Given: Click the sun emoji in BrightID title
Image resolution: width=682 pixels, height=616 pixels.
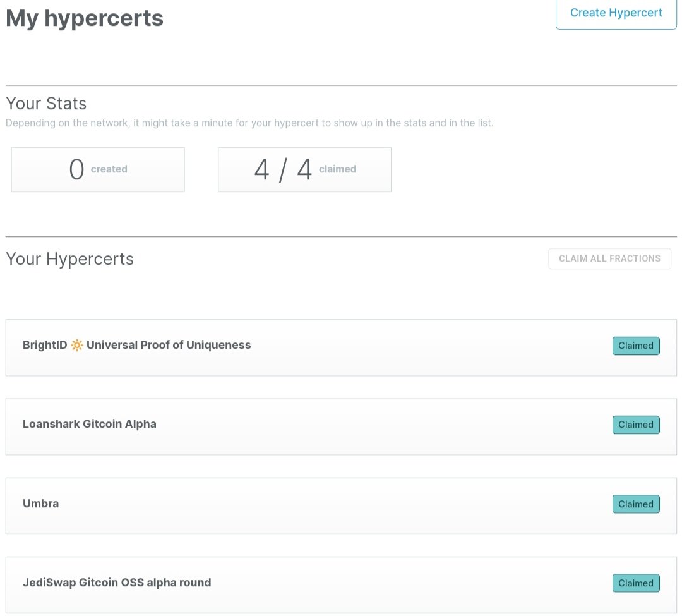Looking at the screenshot, I should pos(76,345).
